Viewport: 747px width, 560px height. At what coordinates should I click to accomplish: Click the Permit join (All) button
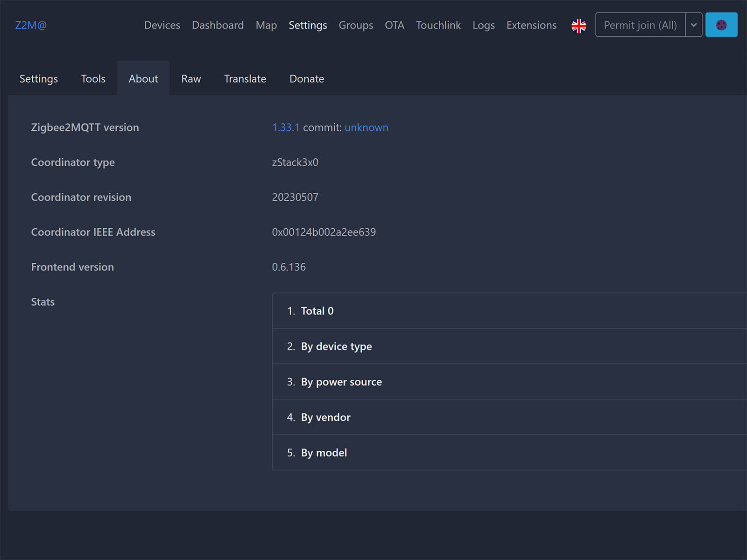640,25
